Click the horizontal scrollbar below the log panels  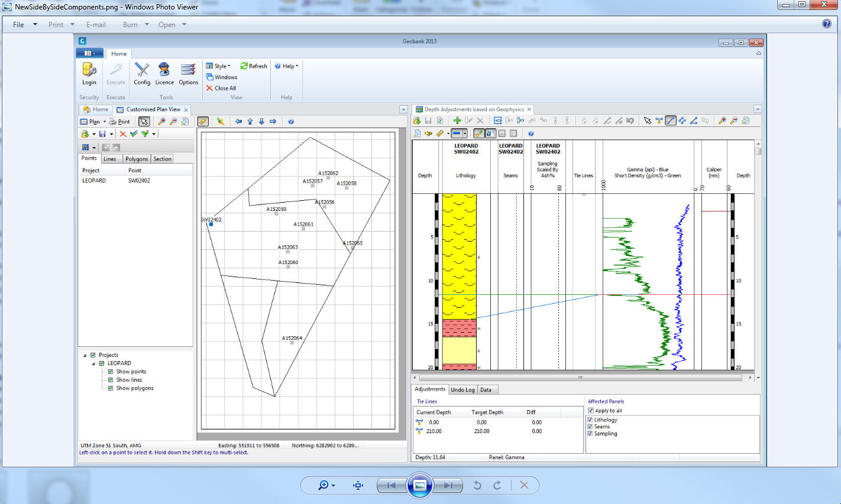580,378
